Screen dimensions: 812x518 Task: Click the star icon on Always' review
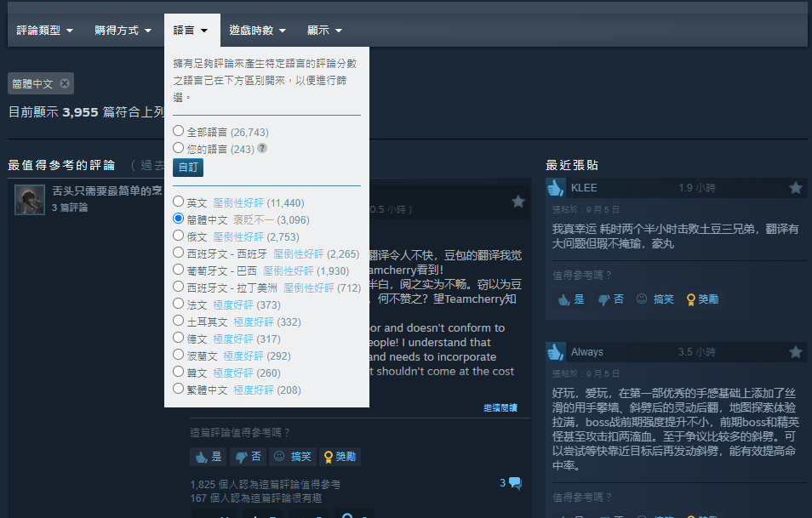coord(795,352)
